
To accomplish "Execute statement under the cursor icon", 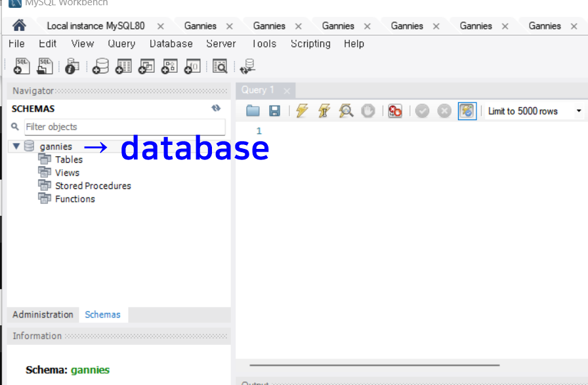I will coord(324,111).
